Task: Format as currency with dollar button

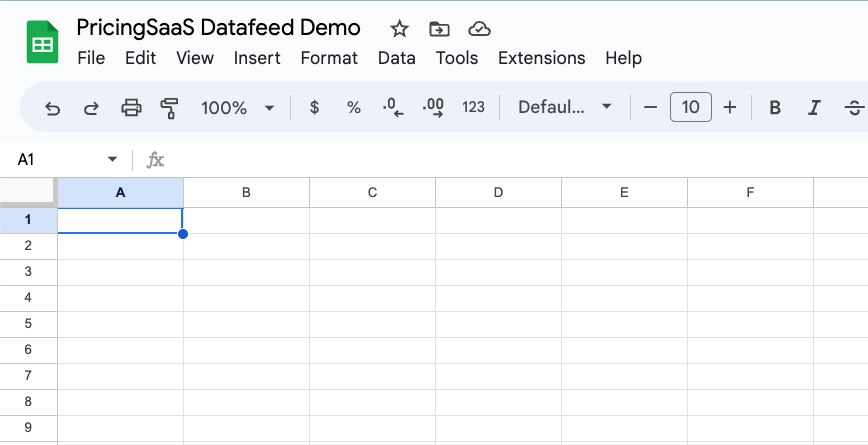Action: point(314,107)
